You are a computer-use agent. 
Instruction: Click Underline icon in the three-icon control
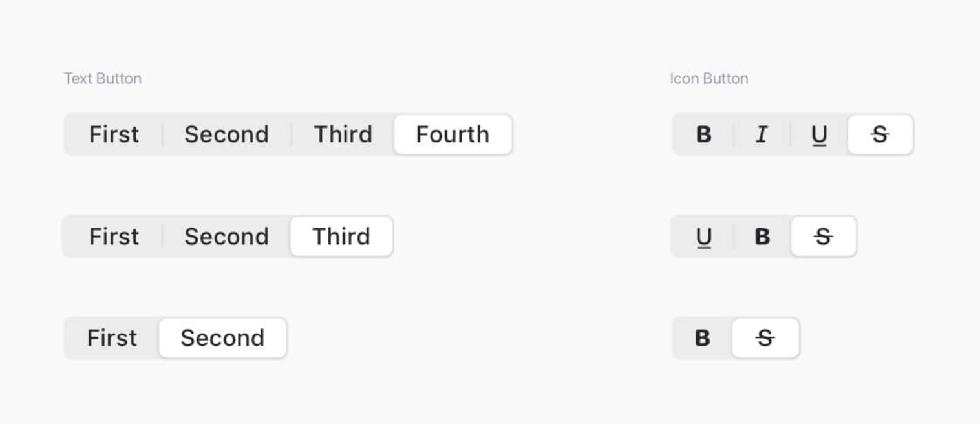[x=704, y=237]
